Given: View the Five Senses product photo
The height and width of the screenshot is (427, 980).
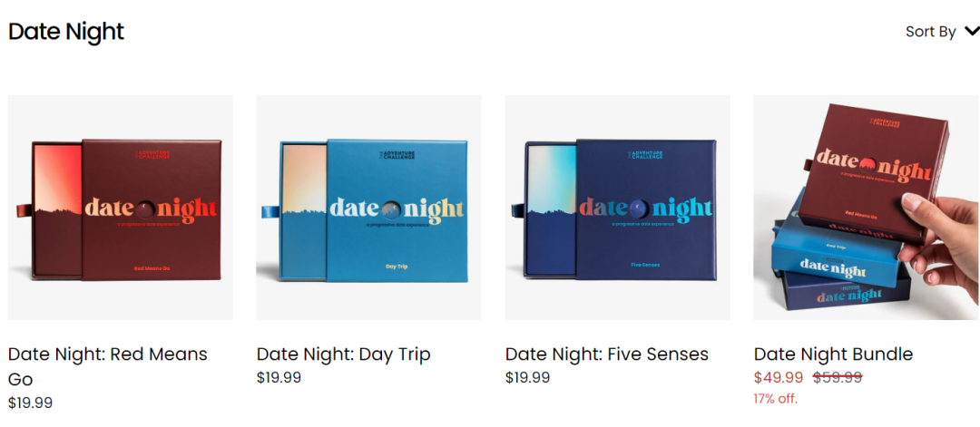Looking at the screenshot, I should pos(617,208).
